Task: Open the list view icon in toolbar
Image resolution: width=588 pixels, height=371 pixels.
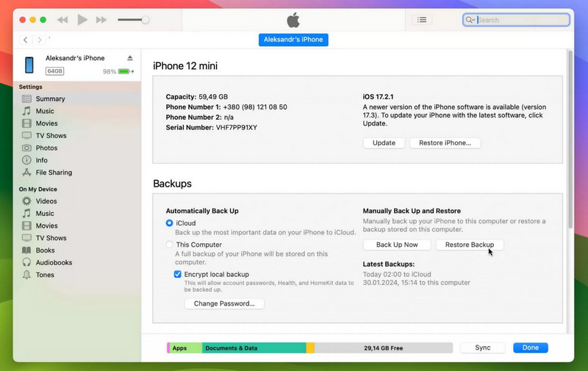Action: pyautogui.click(x=422, y=20)
